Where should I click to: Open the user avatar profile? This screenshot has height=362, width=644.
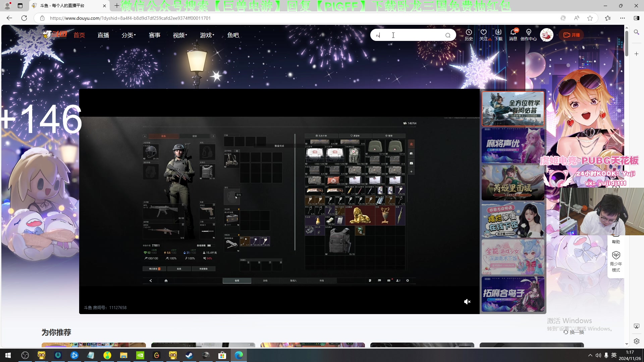click(x=546, y=35)
